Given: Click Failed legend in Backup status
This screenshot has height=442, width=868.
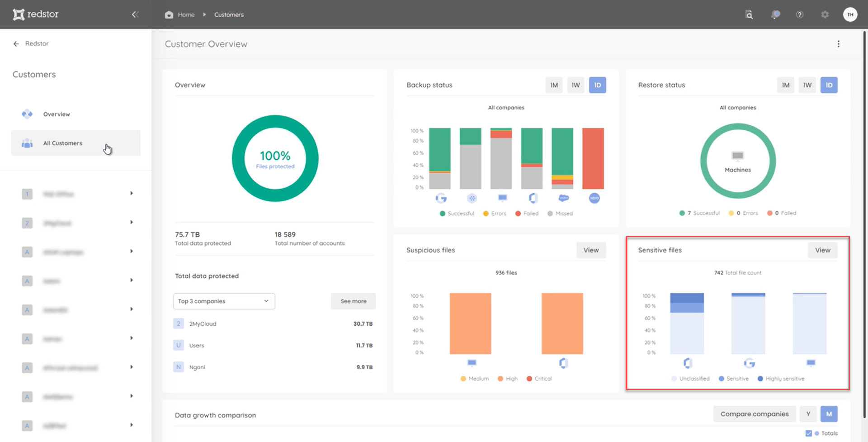Looking at the screenshot, I should (x=527, y=214).
